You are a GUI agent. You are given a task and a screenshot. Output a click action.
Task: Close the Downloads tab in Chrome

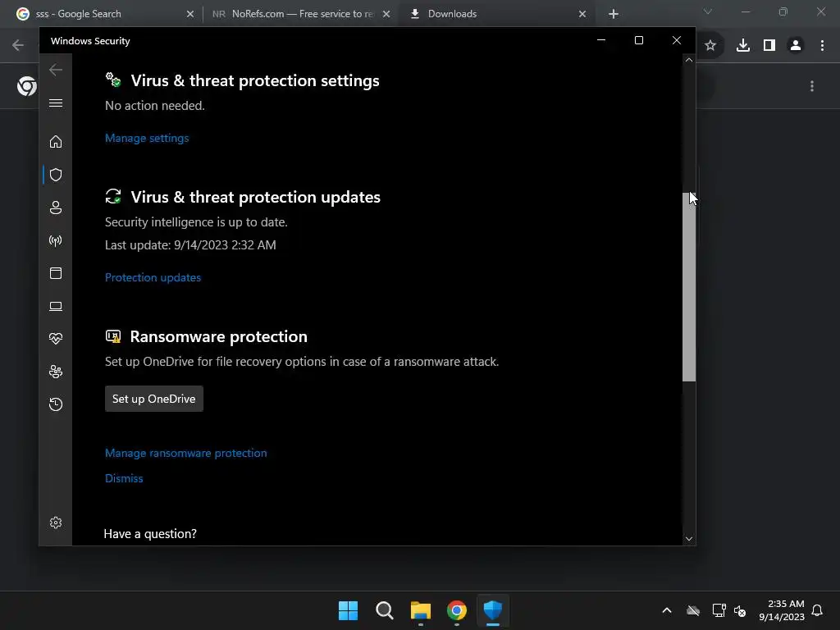(582, 14)
